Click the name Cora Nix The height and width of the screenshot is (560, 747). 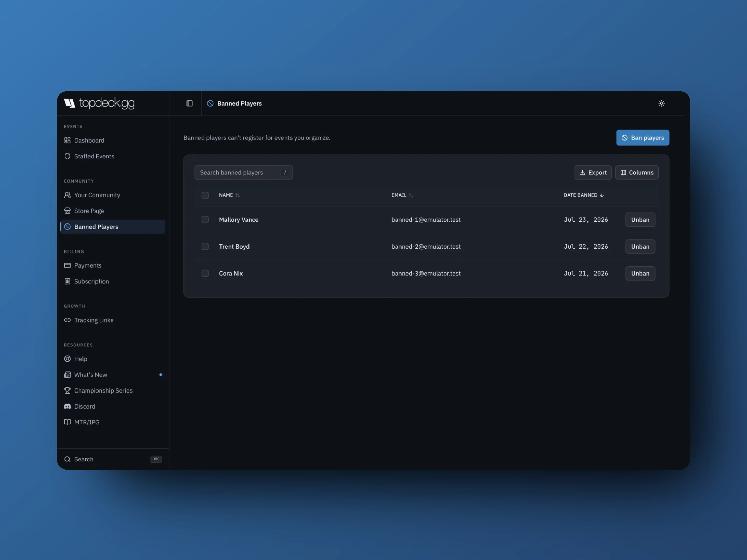click(231, 274)
